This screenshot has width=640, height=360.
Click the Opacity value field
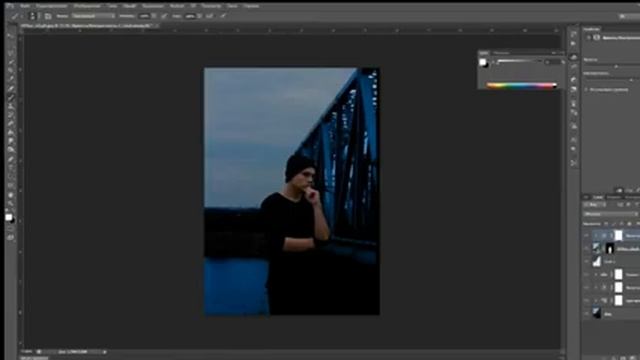pyautogui.click(x=145, y=16)
